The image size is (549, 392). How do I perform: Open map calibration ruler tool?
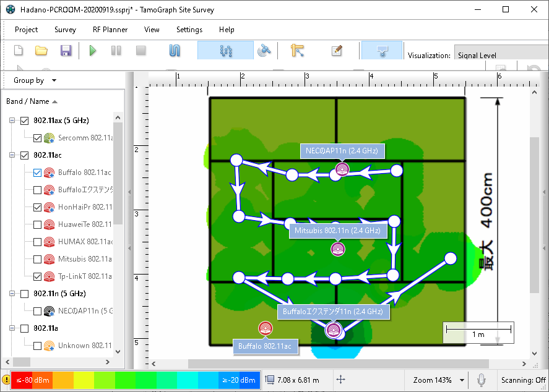point(297,50)
